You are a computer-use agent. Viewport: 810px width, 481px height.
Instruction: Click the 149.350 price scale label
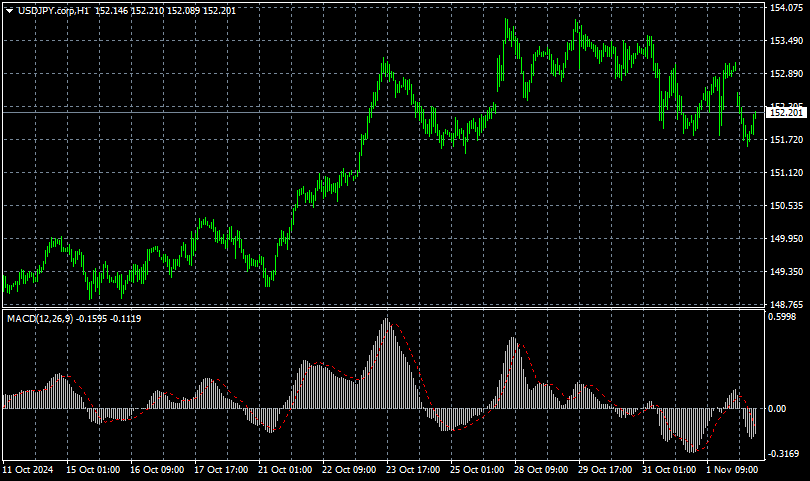tap(786, 272)
